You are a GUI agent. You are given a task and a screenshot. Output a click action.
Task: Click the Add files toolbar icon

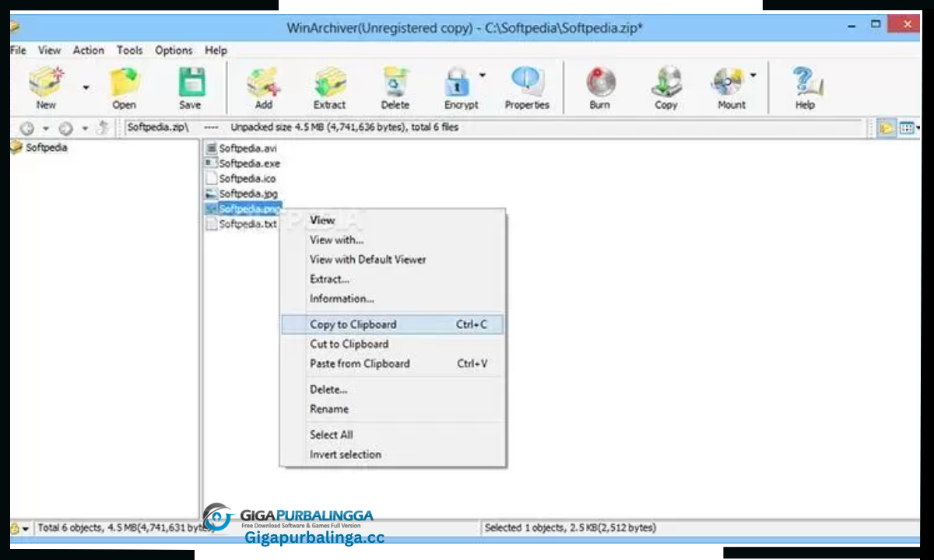point(264,82)
